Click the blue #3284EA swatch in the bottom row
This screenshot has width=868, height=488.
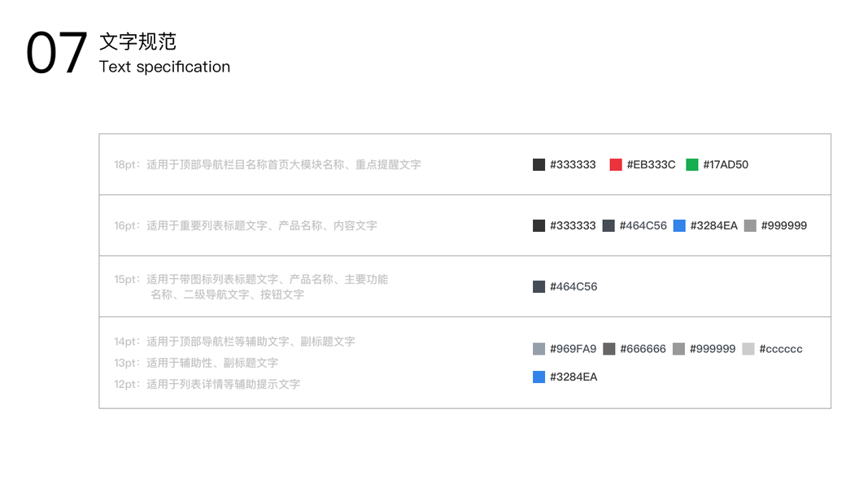point(539,377)
